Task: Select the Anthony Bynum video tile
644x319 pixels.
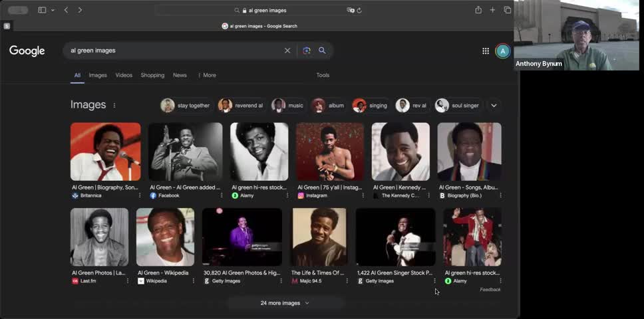Action: point(576,35)
